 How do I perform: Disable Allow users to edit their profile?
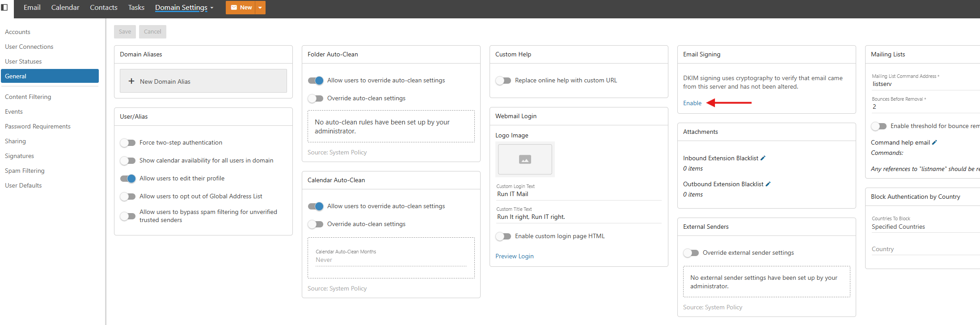[x=128, y=179]
